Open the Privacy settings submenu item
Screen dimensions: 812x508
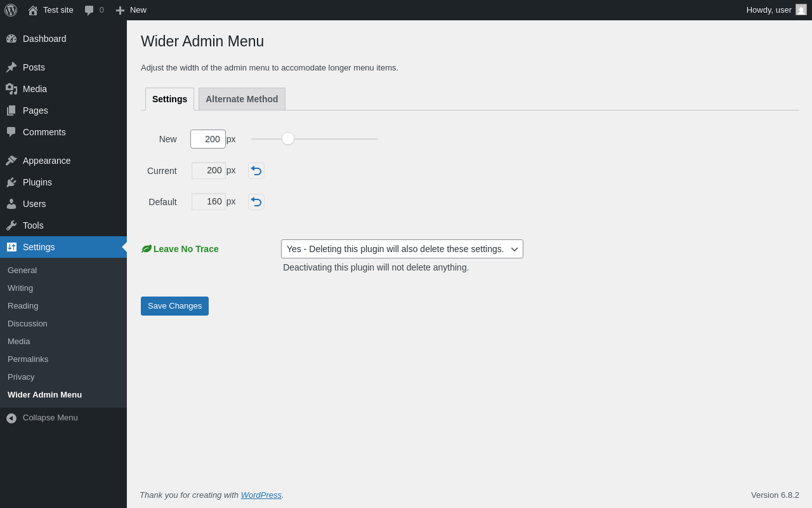(x=21, y=377)
